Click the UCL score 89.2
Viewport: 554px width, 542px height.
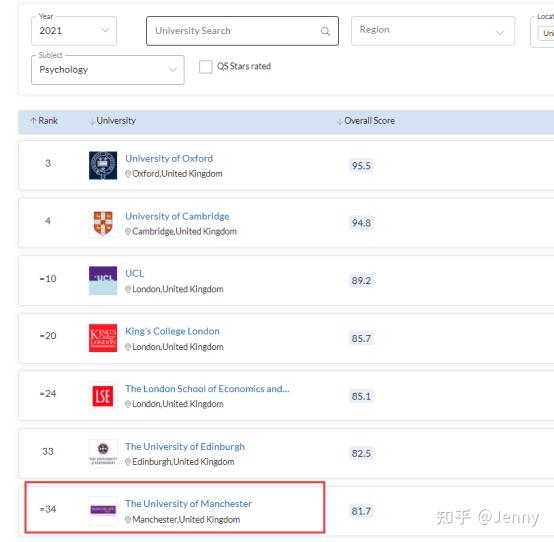click(x=361, y=281)
